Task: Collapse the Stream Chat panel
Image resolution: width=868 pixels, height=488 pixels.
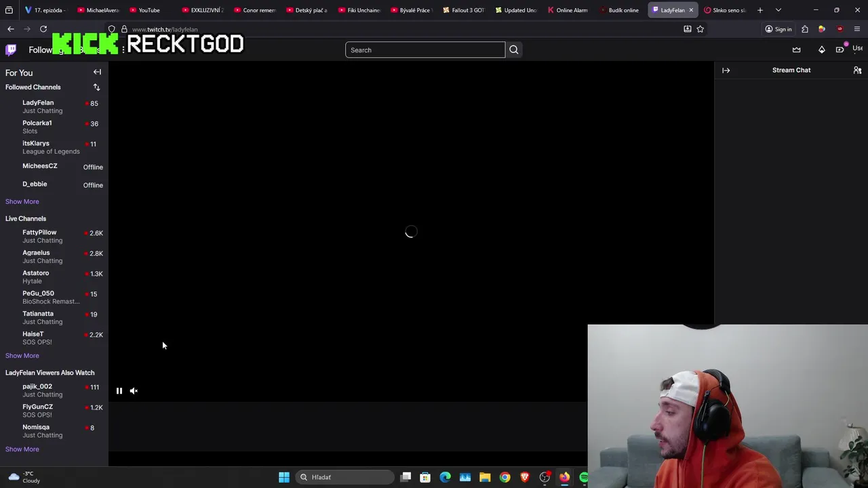Action: pyautogui.click(x=726, y=70)
